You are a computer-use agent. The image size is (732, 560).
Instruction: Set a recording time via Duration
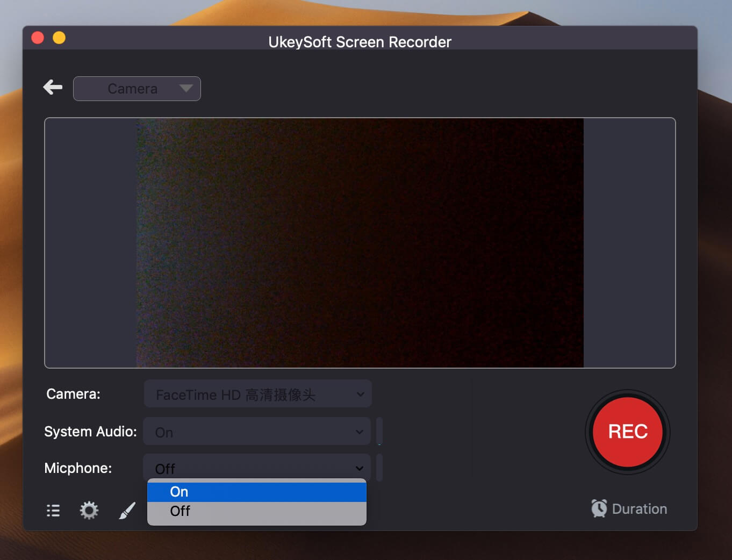640,508
